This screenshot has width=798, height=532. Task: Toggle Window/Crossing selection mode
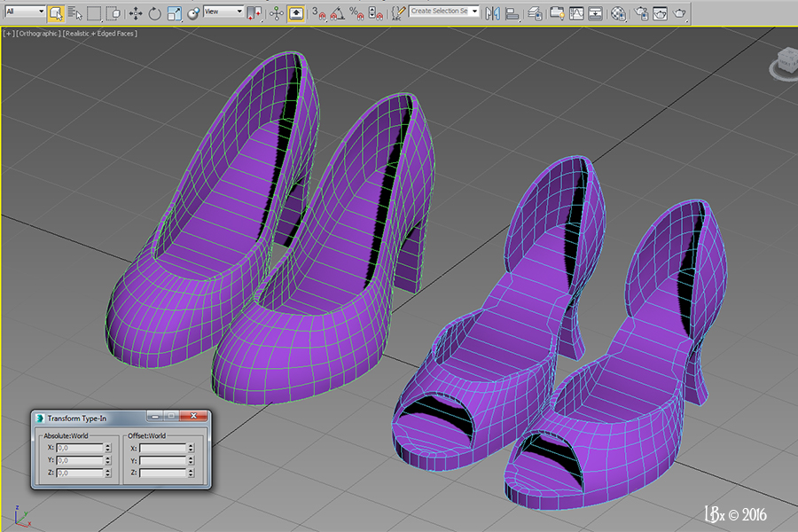(x=114, y=13)
